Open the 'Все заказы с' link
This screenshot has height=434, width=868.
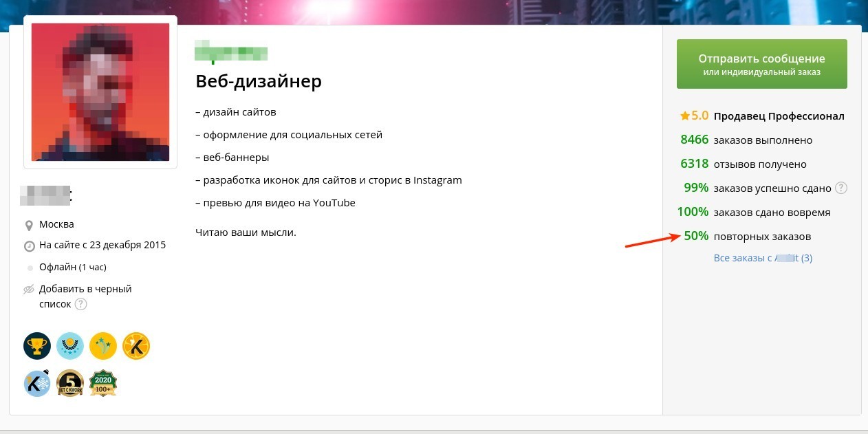[x=763, y=258]
